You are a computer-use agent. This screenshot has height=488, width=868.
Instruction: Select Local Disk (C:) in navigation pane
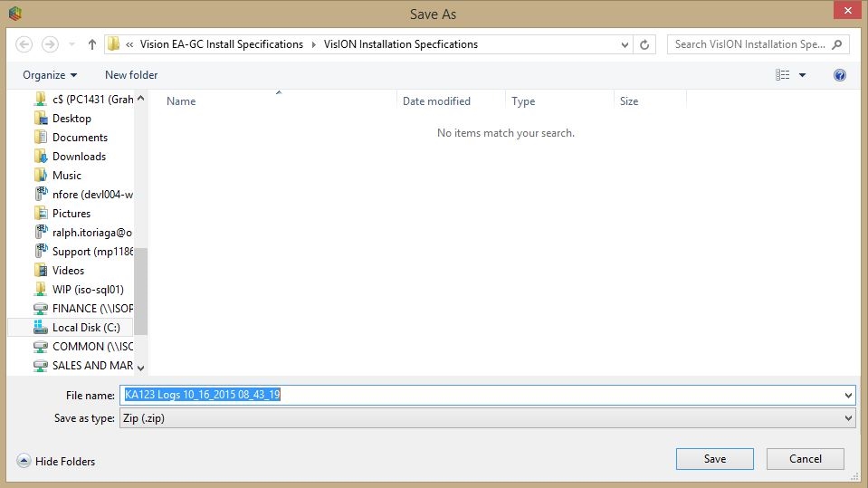point(86,328)
